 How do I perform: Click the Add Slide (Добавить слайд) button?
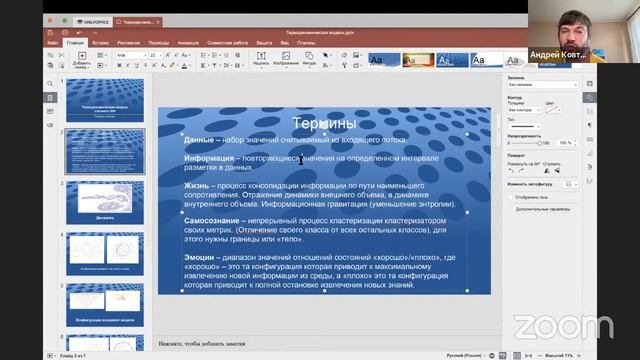tap(82, 59)
